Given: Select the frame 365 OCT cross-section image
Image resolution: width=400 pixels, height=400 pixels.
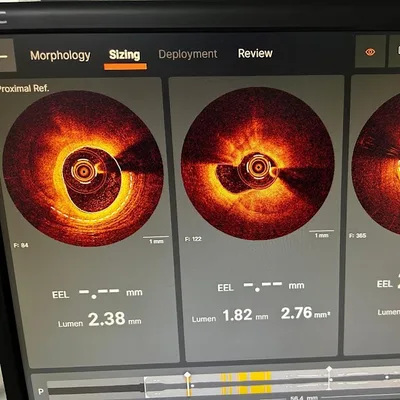Looking at the screenshot, I should [x=377, y=163].
